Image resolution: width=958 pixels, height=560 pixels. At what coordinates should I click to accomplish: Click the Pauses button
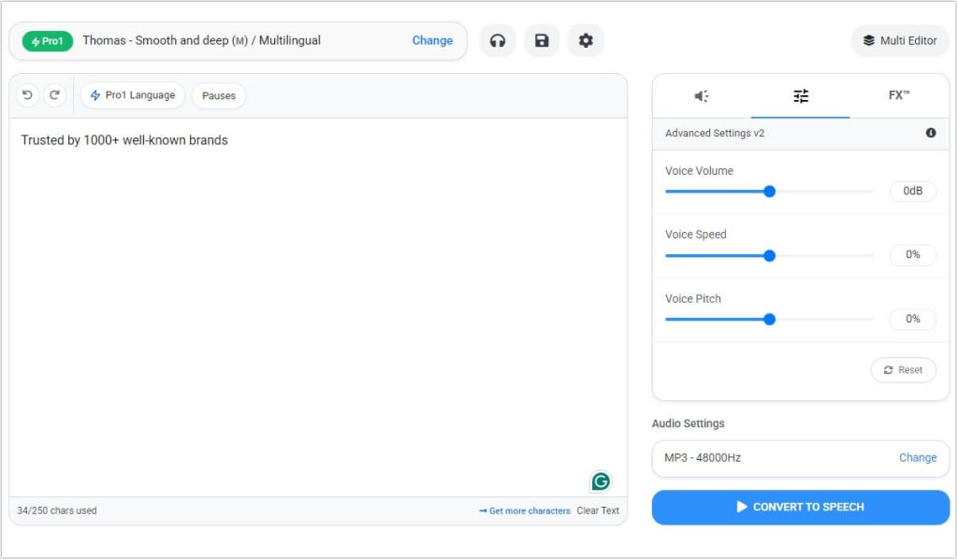219,95
